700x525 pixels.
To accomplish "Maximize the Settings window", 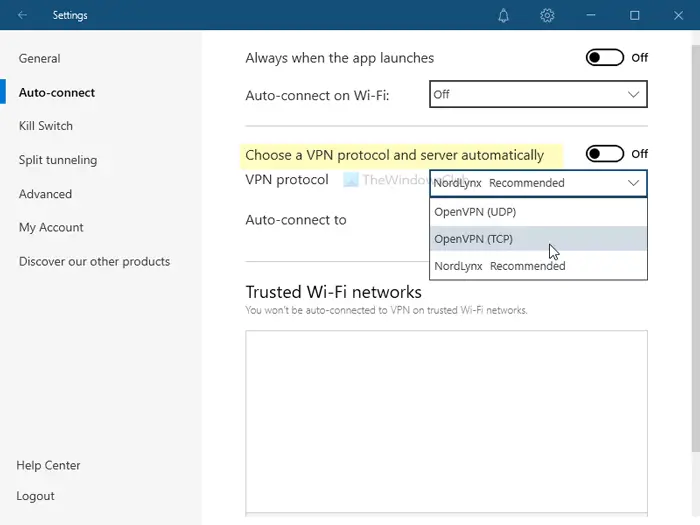I will click(634, 15).
